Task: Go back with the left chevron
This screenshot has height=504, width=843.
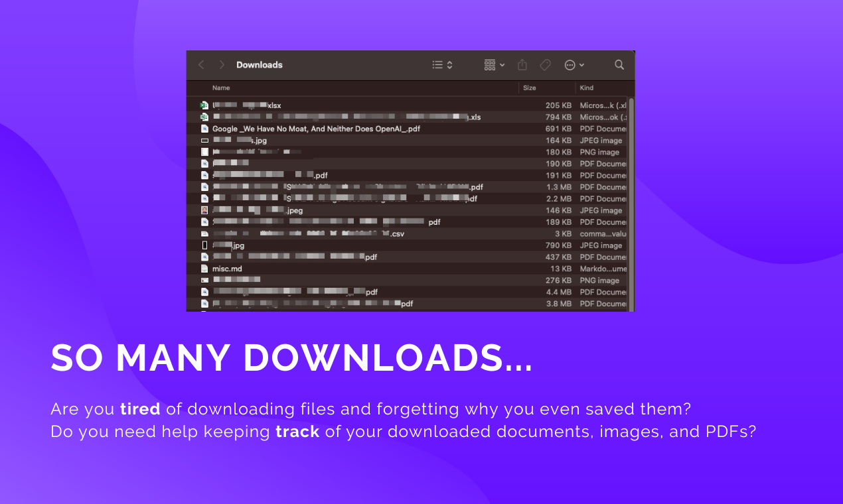Action: coord(202,65)
